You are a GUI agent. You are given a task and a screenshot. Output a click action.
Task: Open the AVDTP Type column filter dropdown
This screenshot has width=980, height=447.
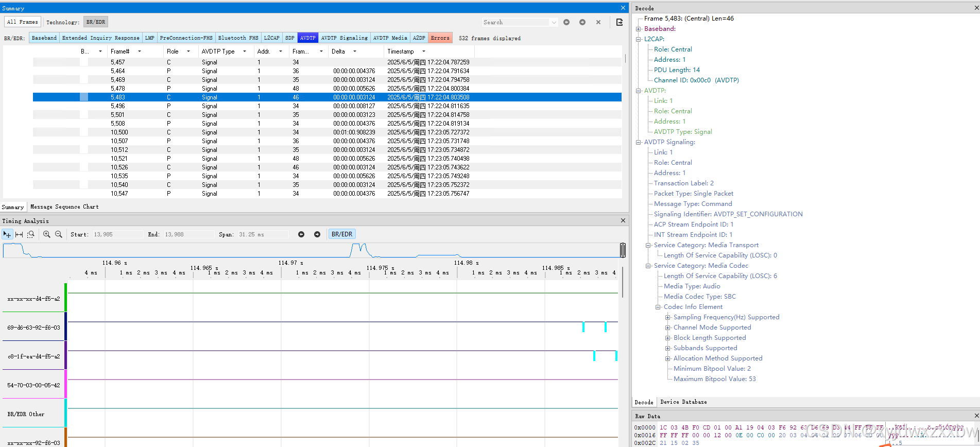click(245, 51)
